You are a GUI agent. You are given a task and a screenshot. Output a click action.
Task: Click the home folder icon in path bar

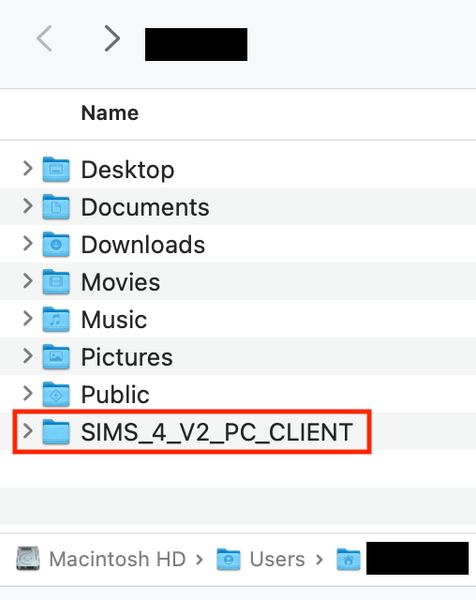pos(348,559)
